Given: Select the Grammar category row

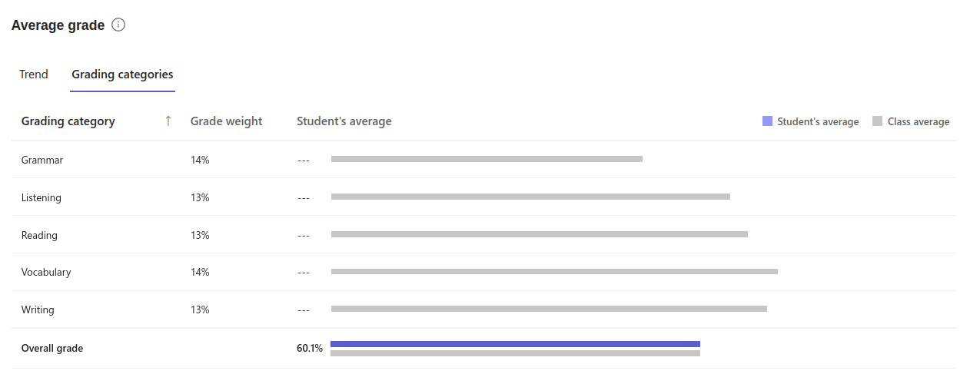Looking at the screenshot, I should coord(483,160).
